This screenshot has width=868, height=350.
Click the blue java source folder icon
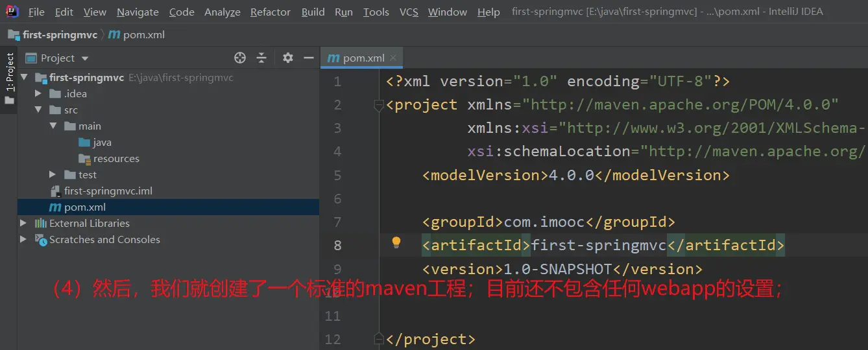point(84,143)
